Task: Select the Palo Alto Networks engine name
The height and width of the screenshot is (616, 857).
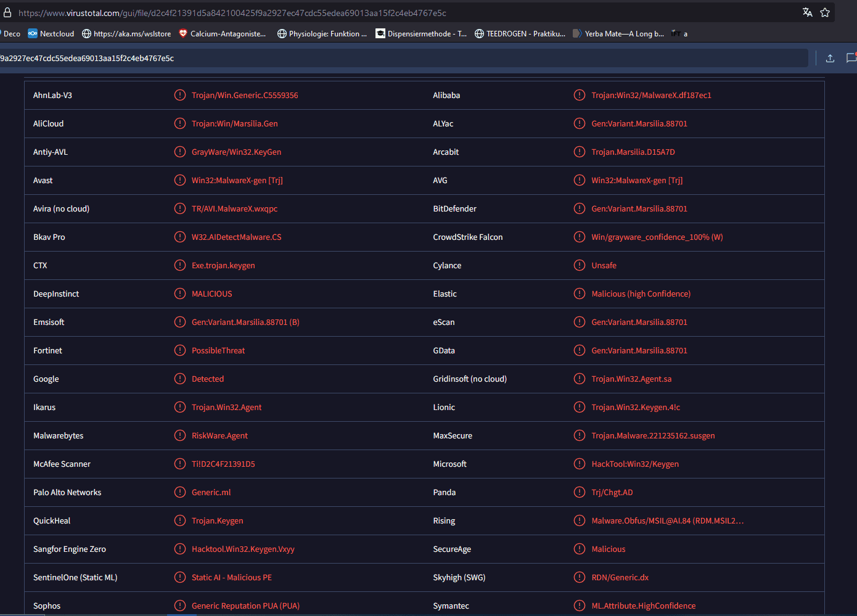Action: [x=67, y=492]
